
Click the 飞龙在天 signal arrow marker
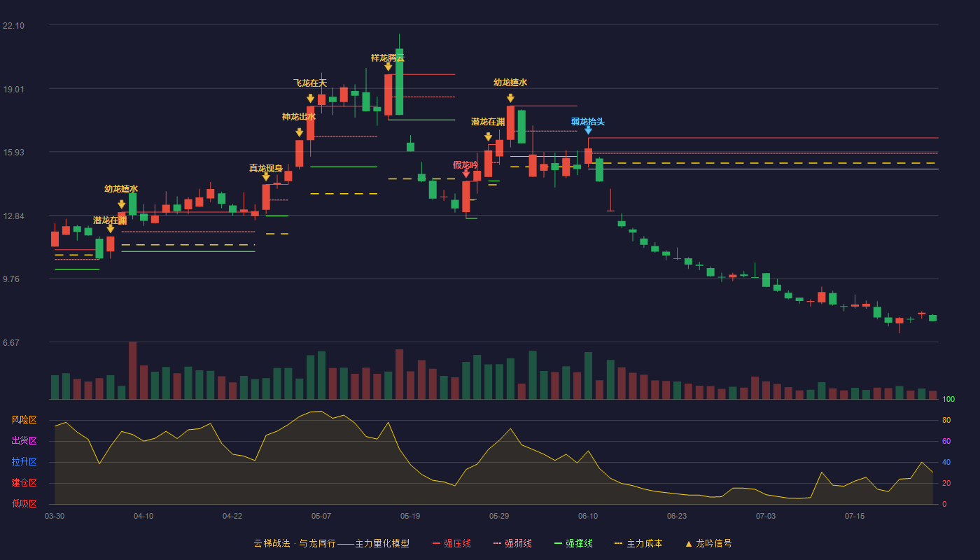click(x=310, y=99)
